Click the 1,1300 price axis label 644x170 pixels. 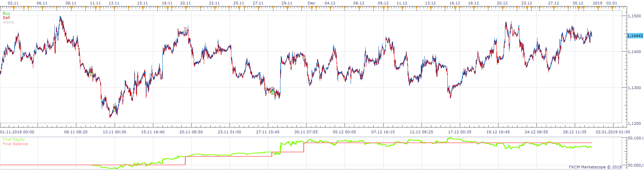(634, 88)
